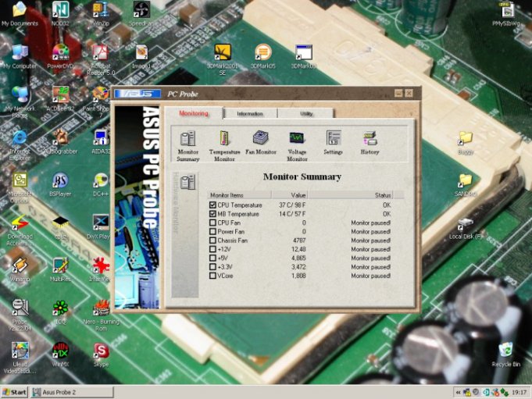
Task: Enable the Chassis Fan checkbox
Action: tap(212, 240)
